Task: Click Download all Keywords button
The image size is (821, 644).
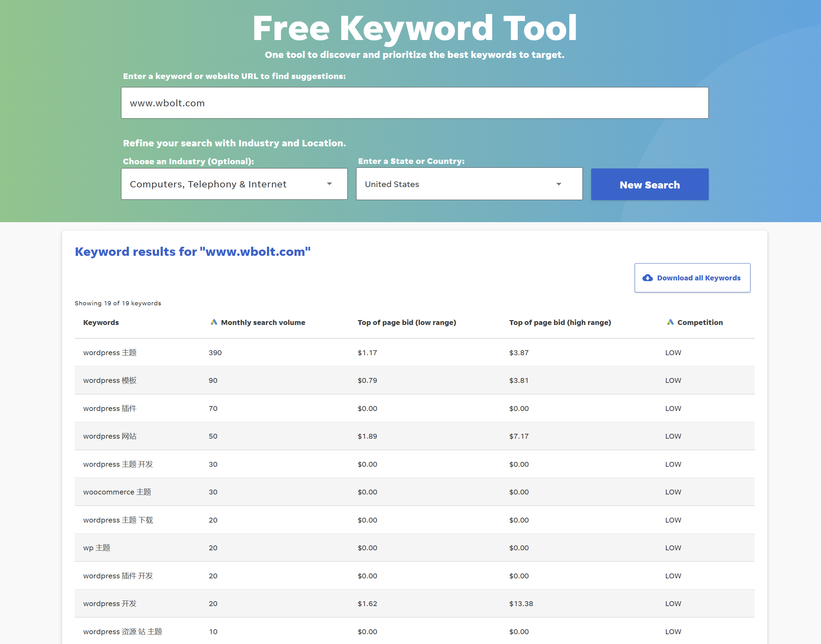Action: tap(692, 278)
